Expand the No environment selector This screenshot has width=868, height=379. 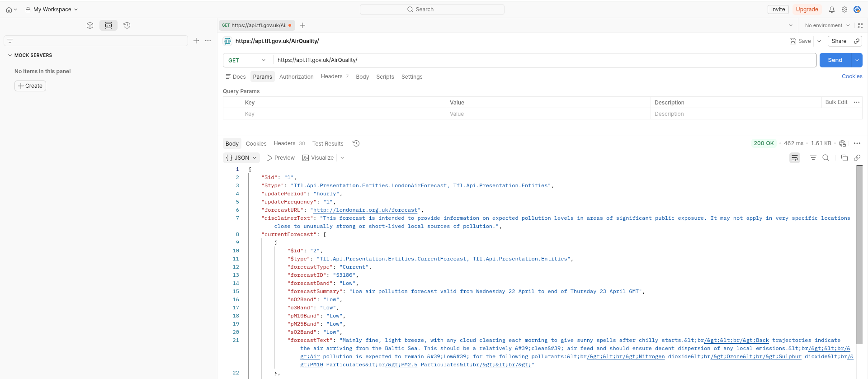click(827, 25)
